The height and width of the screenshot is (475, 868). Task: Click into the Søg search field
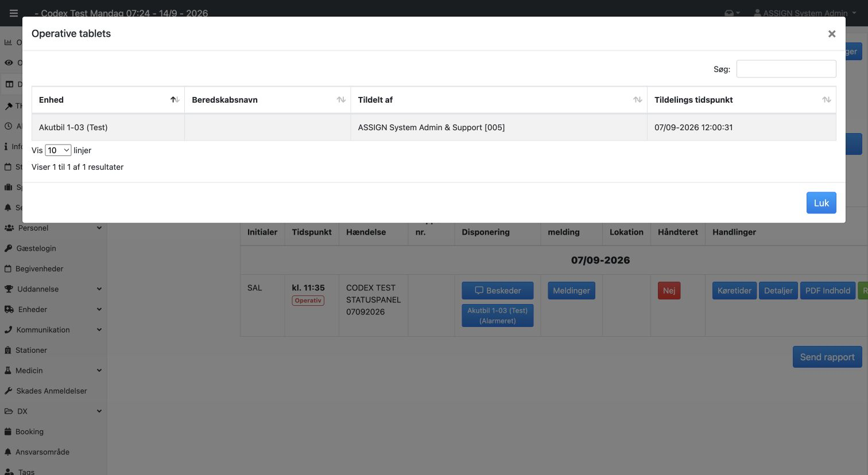[x=786, y=69]
